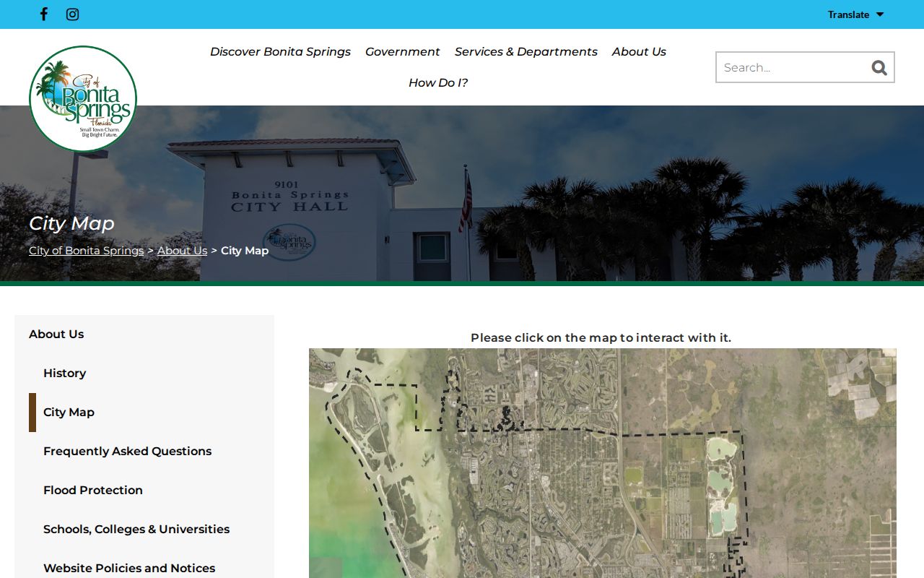
Task: Click 'Please click on the map' instruction text
Action: coord(601,337)
